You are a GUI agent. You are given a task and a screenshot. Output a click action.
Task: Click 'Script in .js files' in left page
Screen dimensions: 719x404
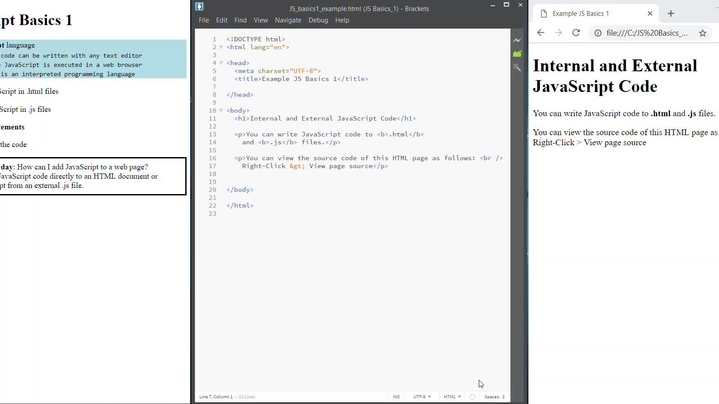(25, 110)
